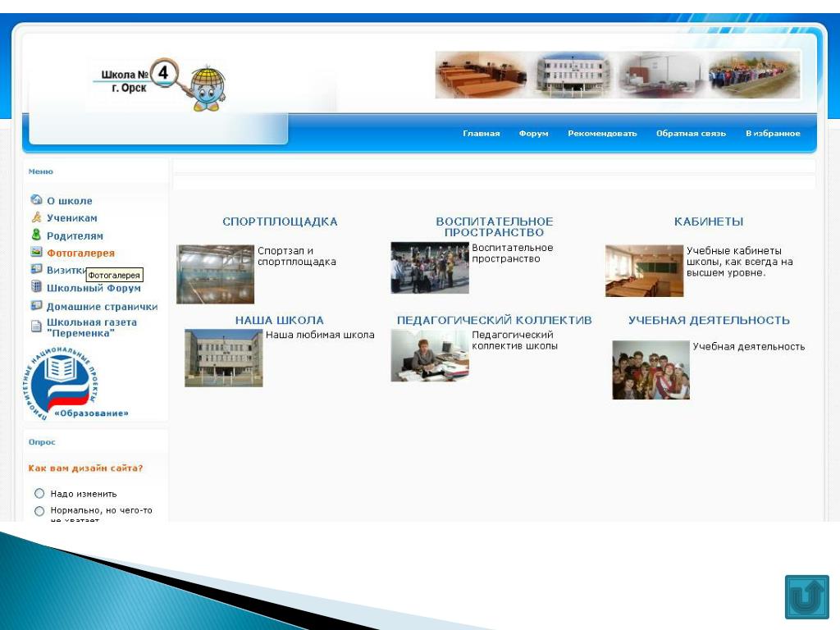This screenshot has height=630, width=840.
Task: Open the КАБИНЕТЫ gallery heading
Action: (x=709, y=221)
